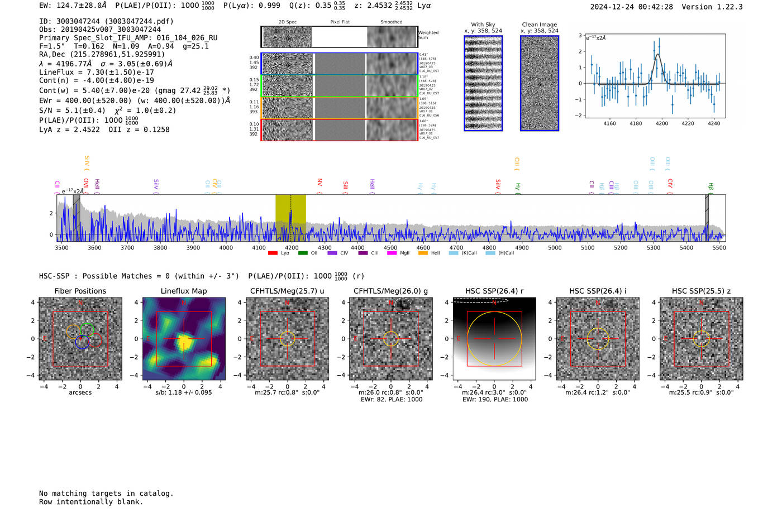Click the OVI line marker label
The image size is (782, 532).
tap(86, 183)
